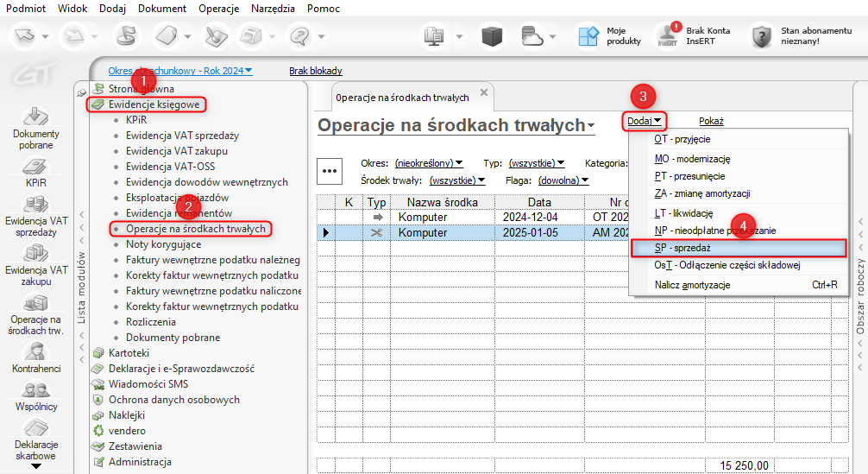
Task: Select LT - likwidację menu entry
Action: (x=739, y=213)
